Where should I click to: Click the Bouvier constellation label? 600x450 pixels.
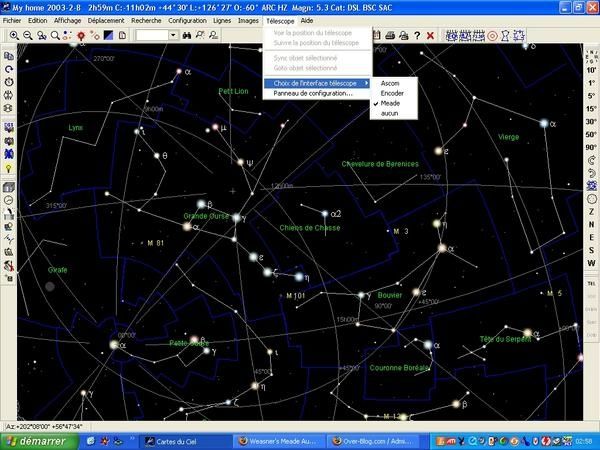(x=390, y=295)
